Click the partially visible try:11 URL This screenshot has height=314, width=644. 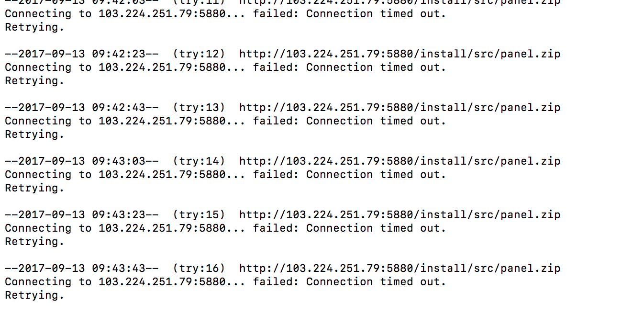click(400, 2)
